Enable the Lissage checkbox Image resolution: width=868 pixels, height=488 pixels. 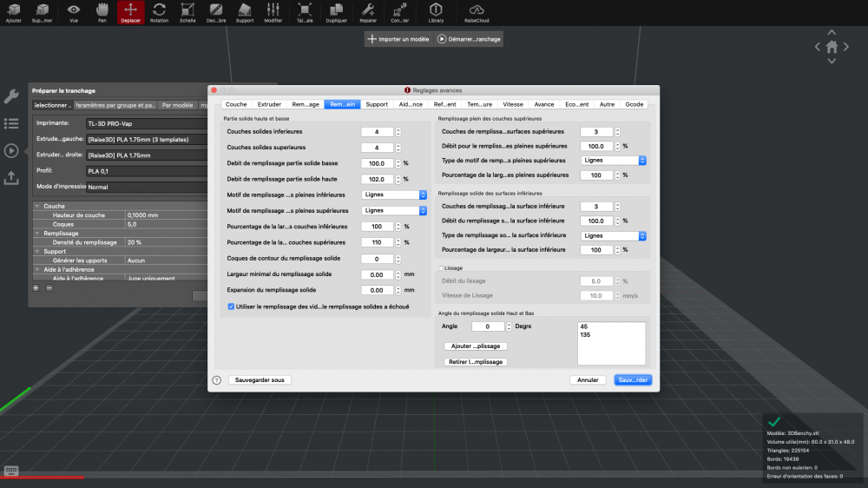coord(441,268)
